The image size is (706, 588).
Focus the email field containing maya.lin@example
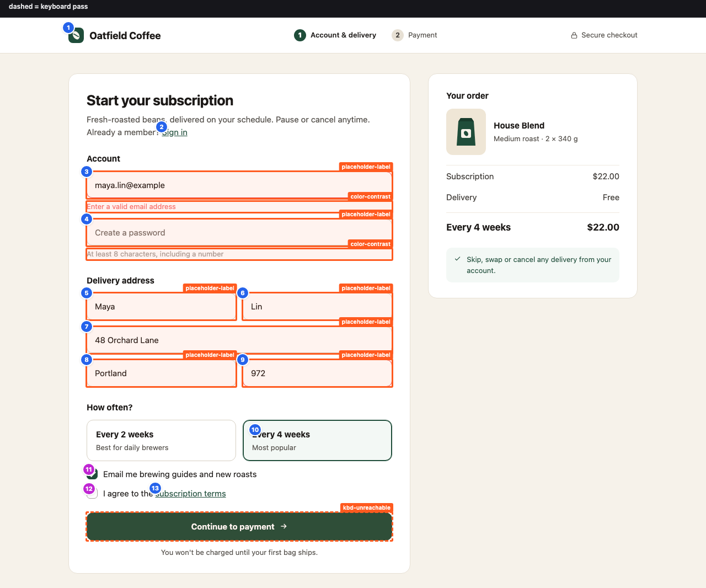point(239,185)
